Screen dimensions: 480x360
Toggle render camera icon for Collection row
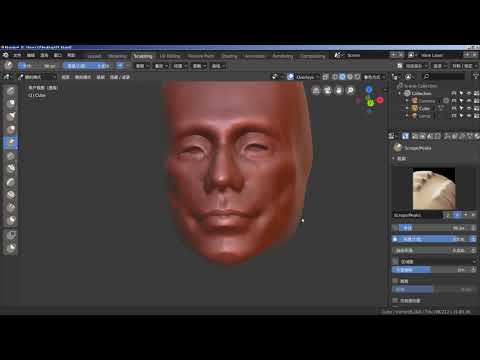(x=476, y=93)
